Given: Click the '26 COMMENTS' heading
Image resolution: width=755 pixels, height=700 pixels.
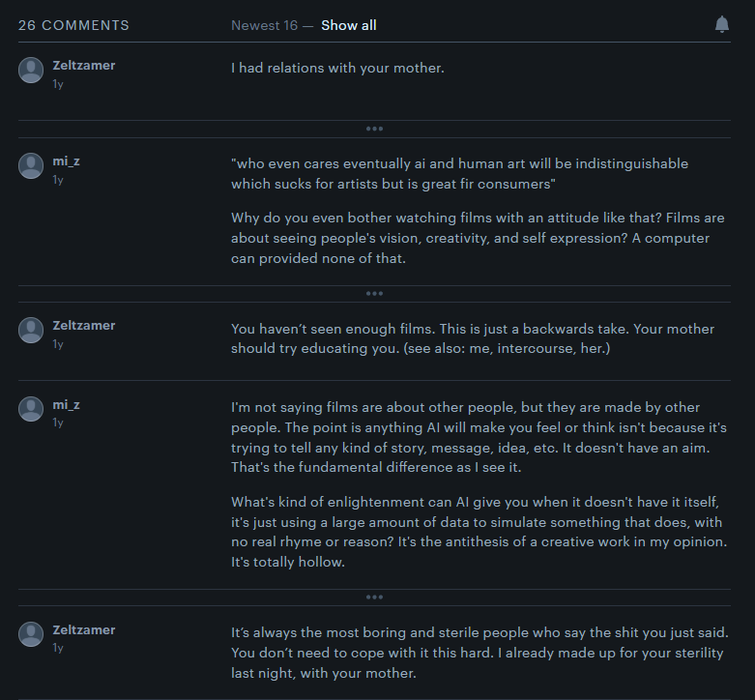Looking at the screenshot, I should (x=73, y=25).
